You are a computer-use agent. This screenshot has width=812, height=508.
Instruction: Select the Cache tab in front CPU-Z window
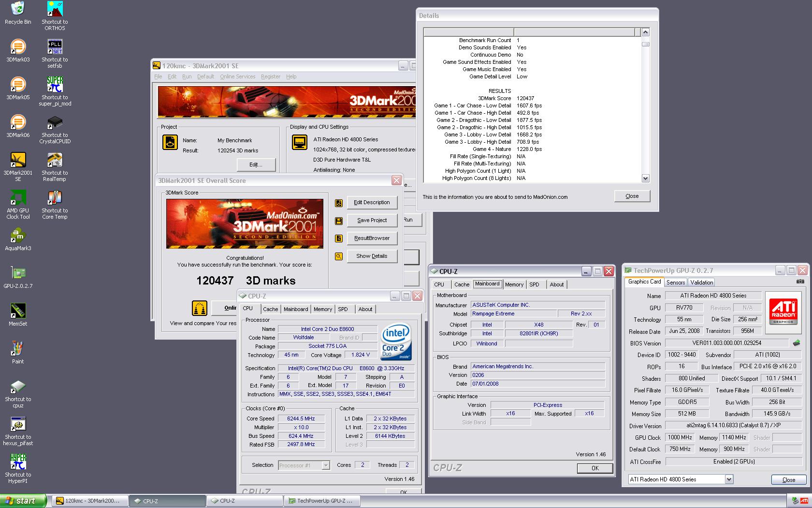(270, 309)
